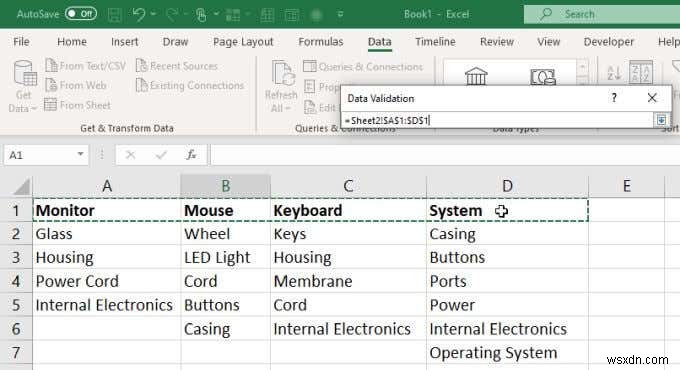Click the Refresh All icon
Viewport: 680px width, 370px height.
coord(283,73)
